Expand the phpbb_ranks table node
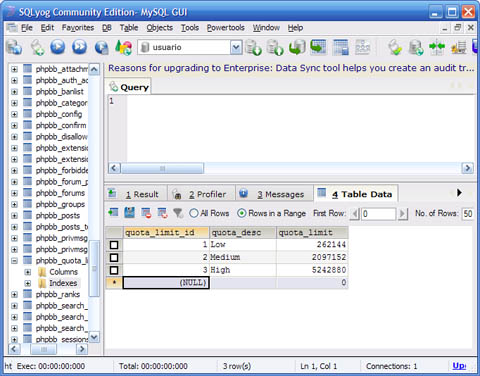 coord(14,295)
